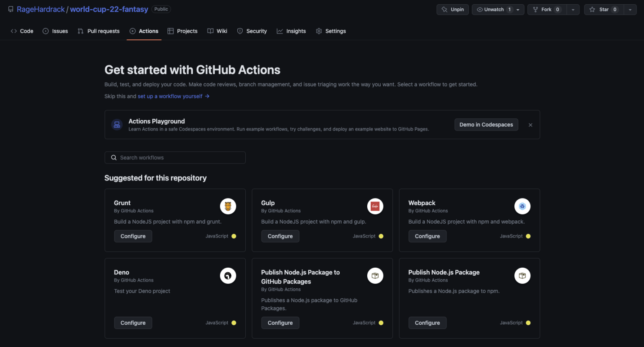Open the Unwatch options dropdown

[x=517, y=9]
